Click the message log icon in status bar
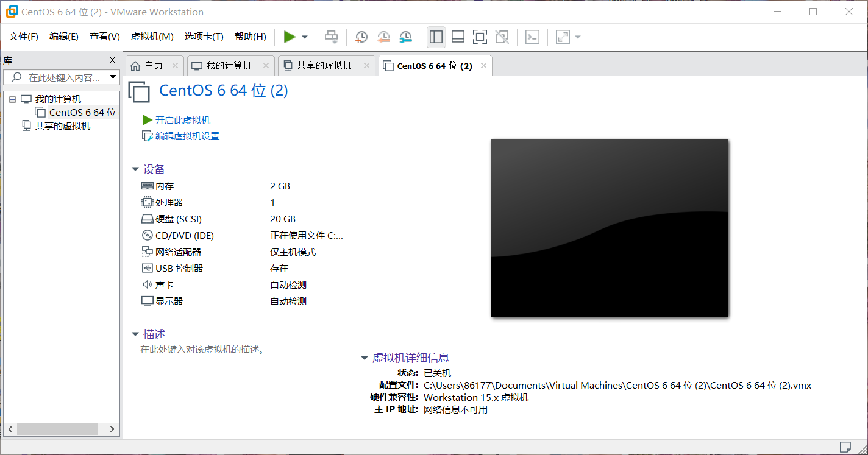 (845, 446)
